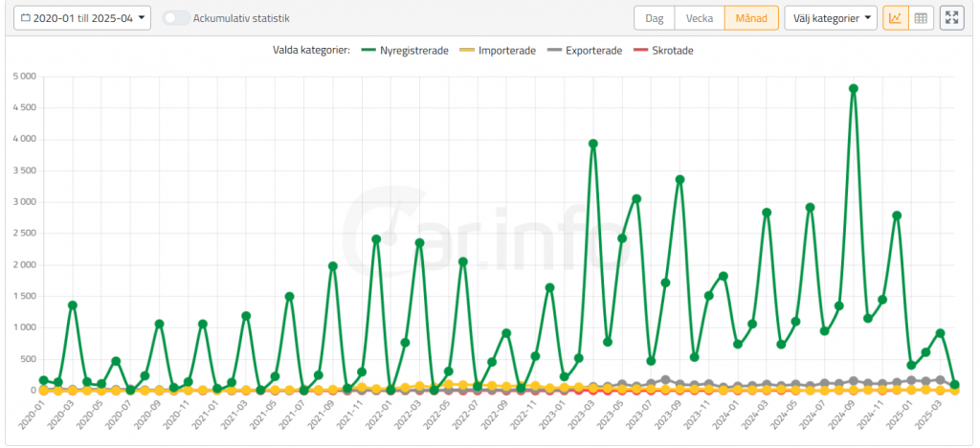Image resolution: width=980 pixels, height=448 pixels.
Task: Open Välj kategorier dropdown
Action: click(x=830, y=18)
